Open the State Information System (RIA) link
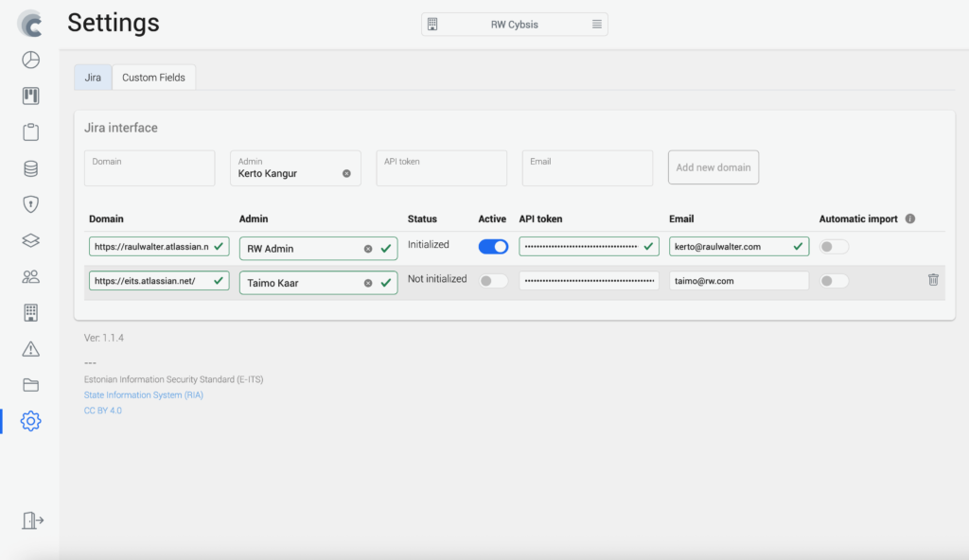969x560 pixels. (143, 395)
